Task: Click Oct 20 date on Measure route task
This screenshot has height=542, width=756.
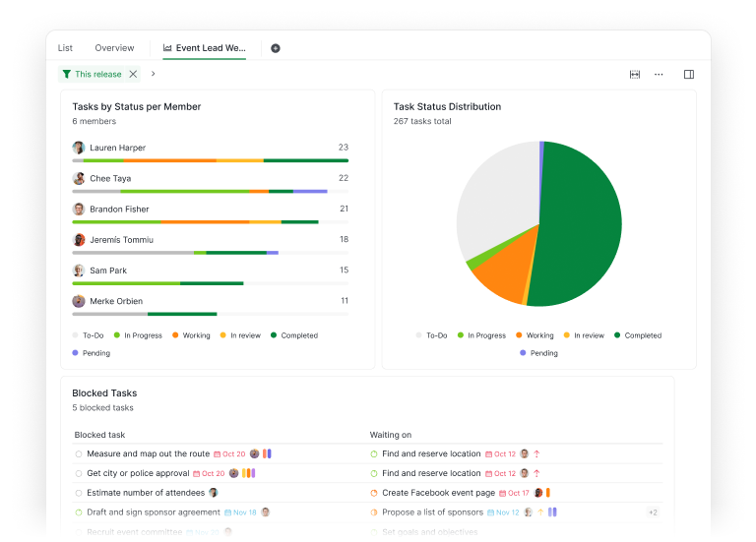Action: click(x=229, y=453)
